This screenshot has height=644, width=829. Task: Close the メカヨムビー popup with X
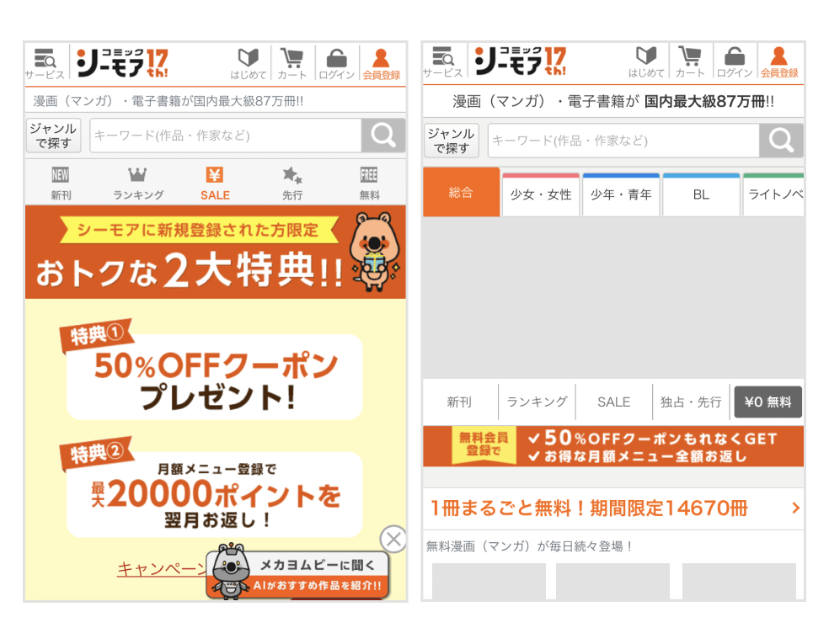pyautogui.click(x=393, y=539)
